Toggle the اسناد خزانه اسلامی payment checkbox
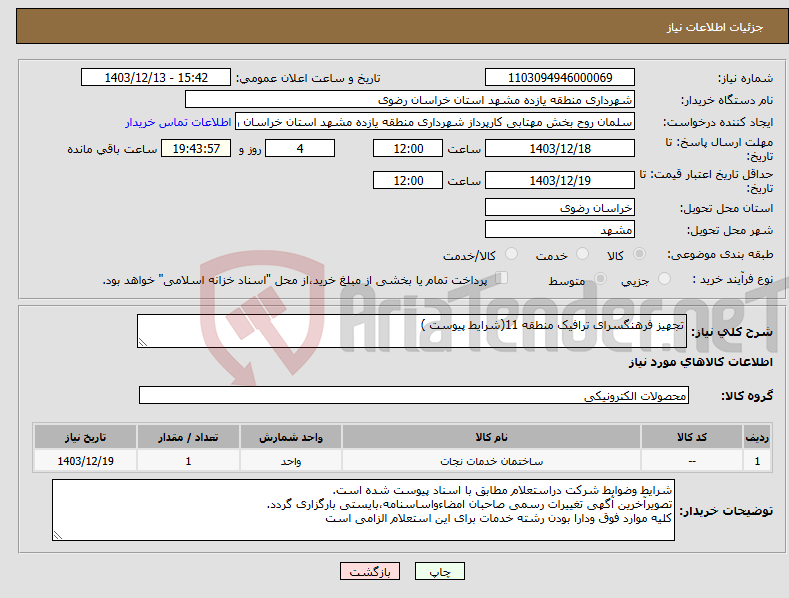Screen dimensions: 789x598 501,278
